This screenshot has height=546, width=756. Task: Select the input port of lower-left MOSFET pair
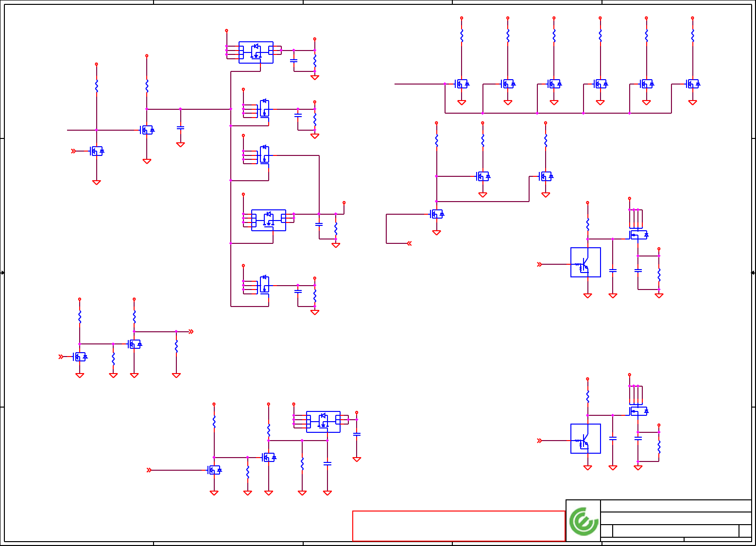pyautogui.click(x=61, y=357)
